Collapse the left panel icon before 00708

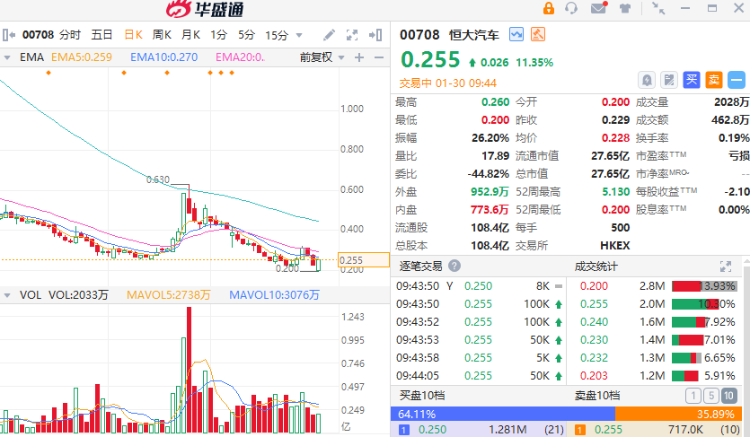9,35
